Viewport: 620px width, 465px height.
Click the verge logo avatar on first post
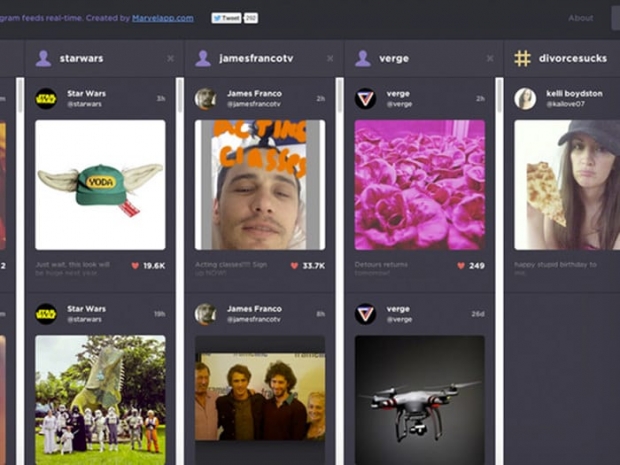pos(366,98)
